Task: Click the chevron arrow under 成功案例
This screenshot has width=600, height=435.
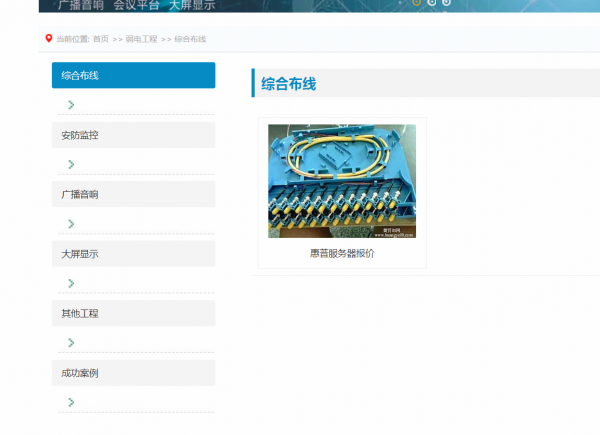Action: point(71,403)
